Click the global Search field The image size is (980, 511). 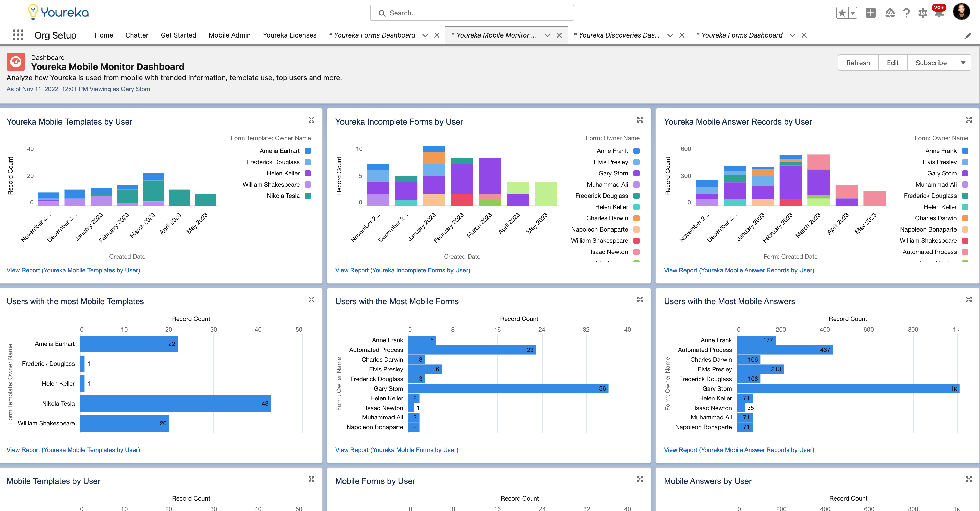472,13
